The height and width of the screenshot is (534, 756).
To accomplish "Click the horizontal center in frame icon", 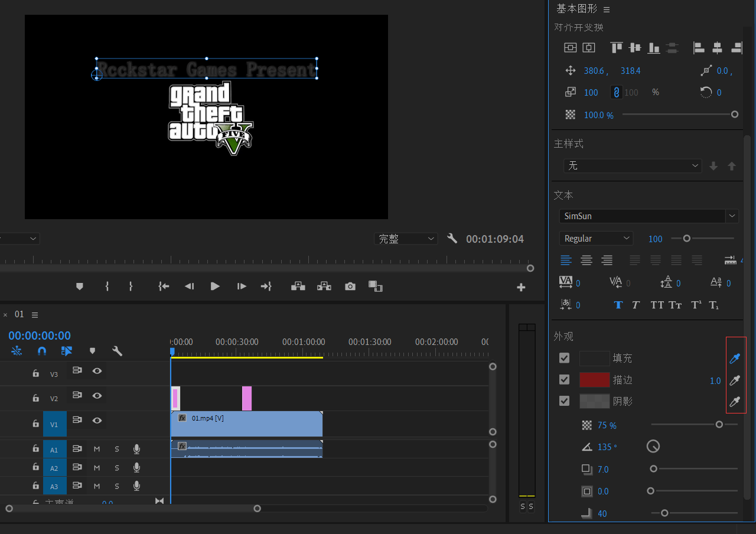I will [x=589, y=48].
